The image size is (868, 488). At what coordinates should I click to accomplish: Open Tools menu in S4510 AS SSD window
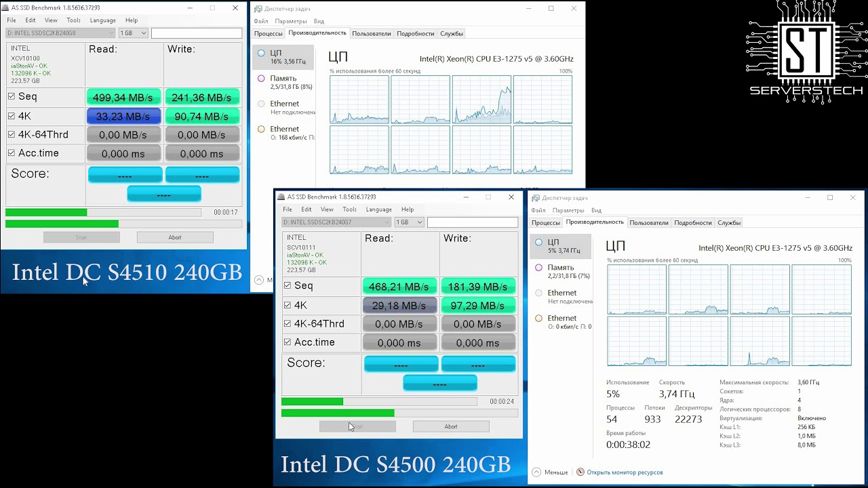pos(73,20)
